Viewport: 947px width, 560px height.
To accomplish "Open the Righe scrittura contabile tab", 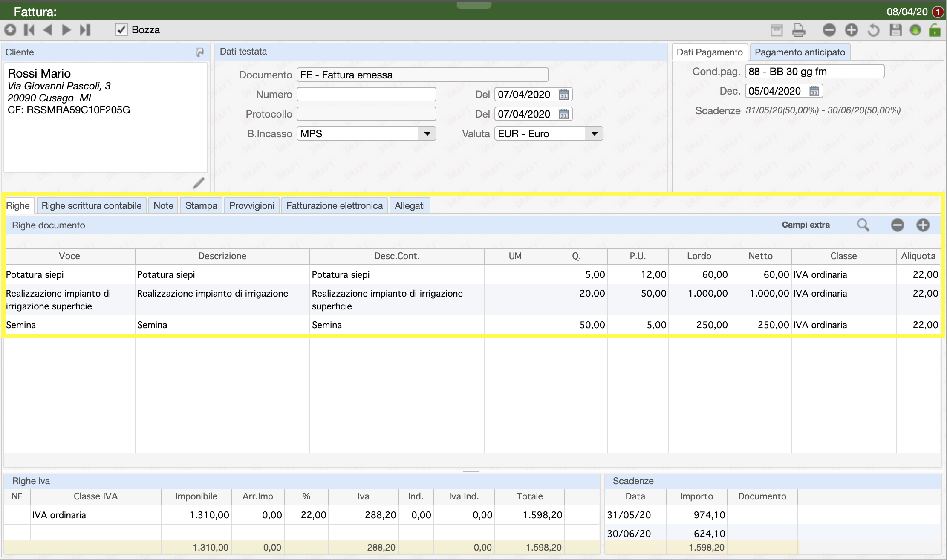I will [x=92, y=206].
